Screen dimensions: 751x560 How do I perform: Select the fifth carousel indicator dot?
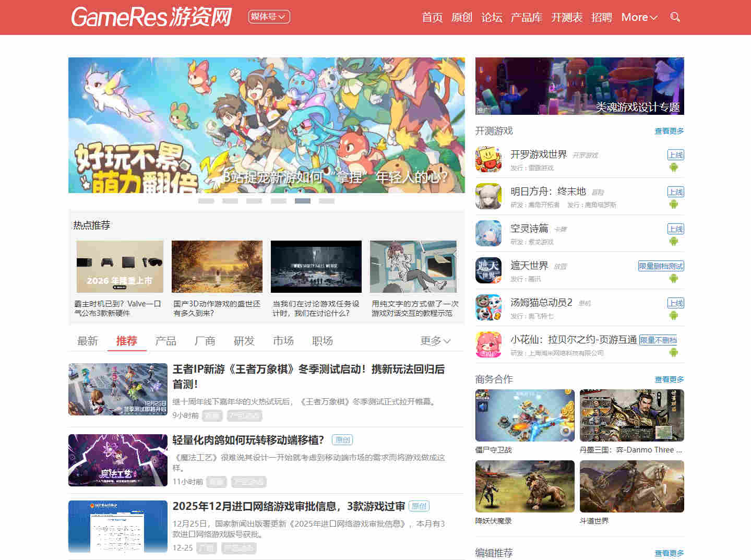pos(303,200)
